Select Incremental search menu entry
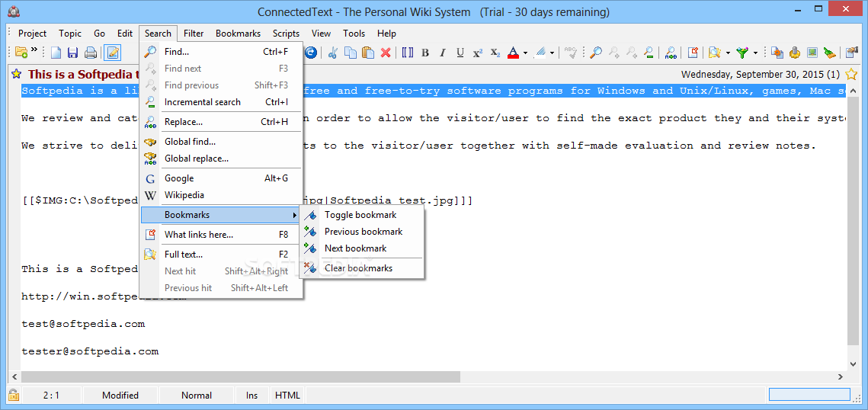868x410 pixels. [222, 102]
